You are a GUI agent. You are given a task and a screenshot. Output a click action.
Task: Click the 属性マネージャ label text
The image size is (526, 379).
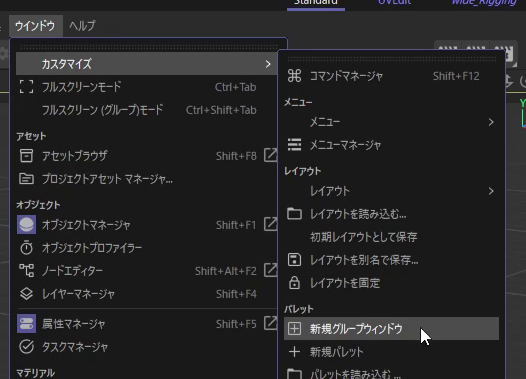click(73, 324)
